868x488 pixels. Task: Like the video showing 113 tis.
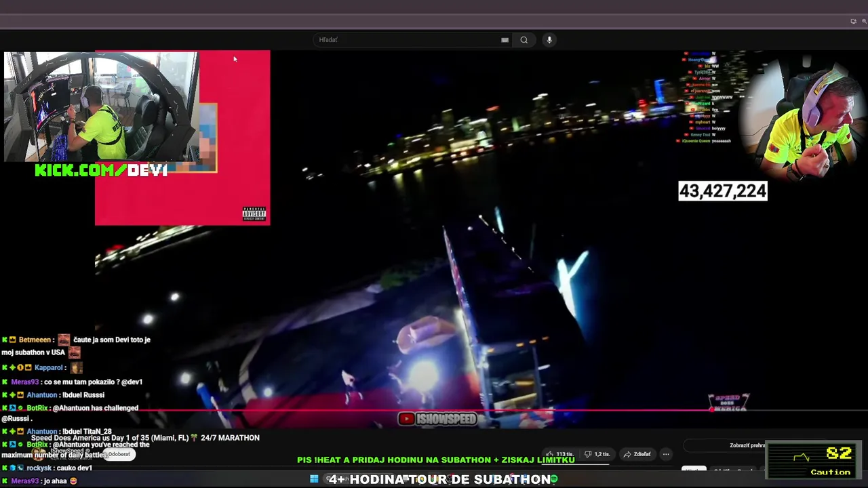click(560, 454)
